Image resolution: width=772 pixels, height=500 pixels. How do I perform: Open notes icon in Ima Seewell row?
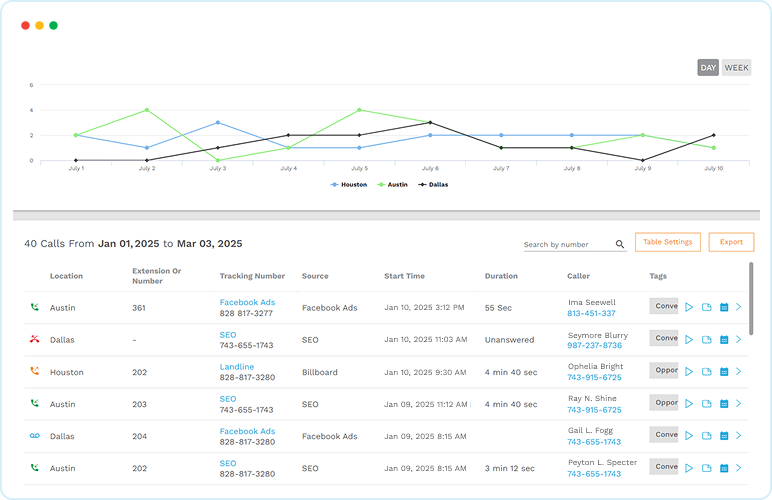(x=707, y=307)
